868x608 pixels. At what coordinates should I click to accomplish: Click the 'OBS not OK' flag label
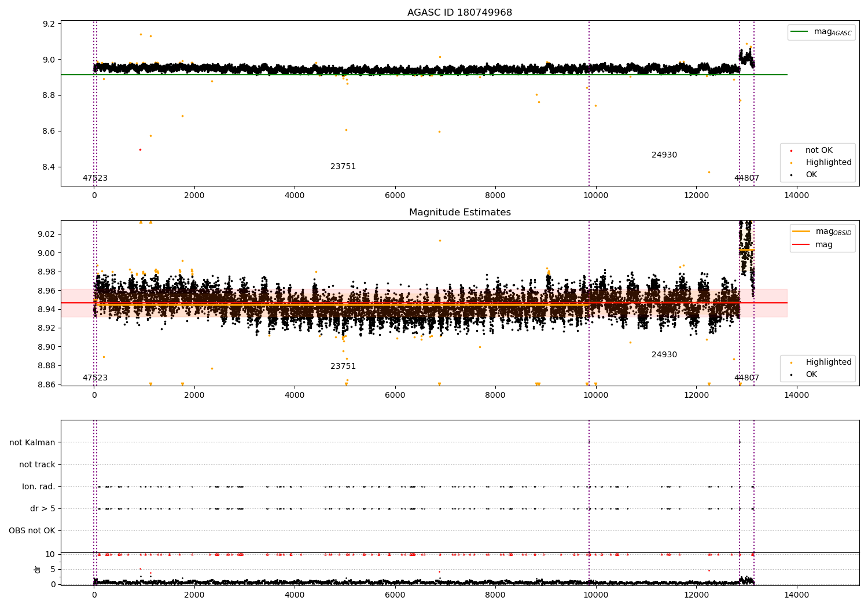32,531
